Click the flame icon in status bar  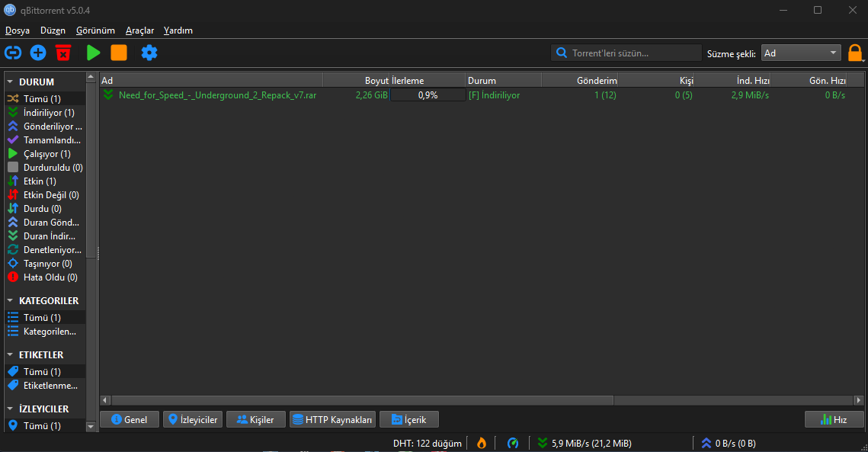[482, 443]
